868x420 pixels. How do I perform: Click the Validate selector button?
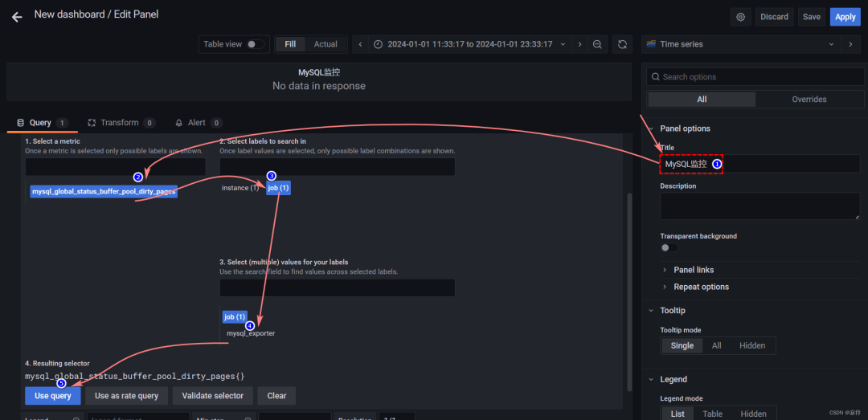(x=212, y=396)
